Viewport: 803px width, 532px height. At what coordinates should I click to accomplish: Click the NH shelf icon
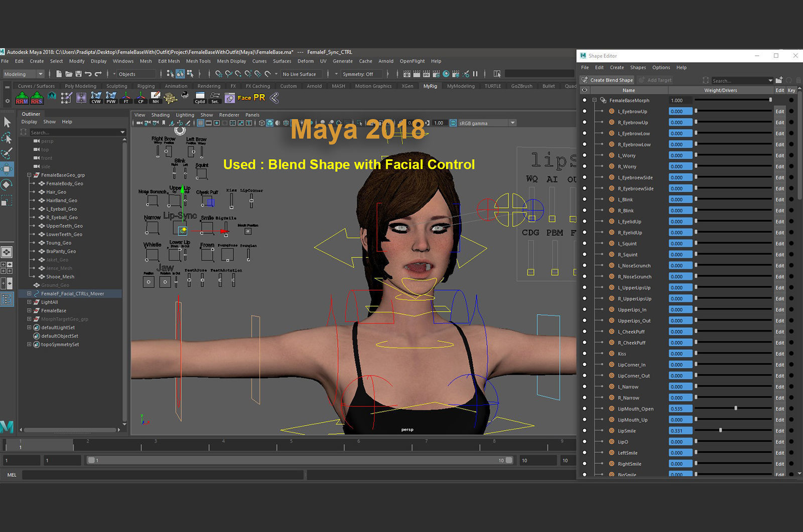(x=156, y=97)
